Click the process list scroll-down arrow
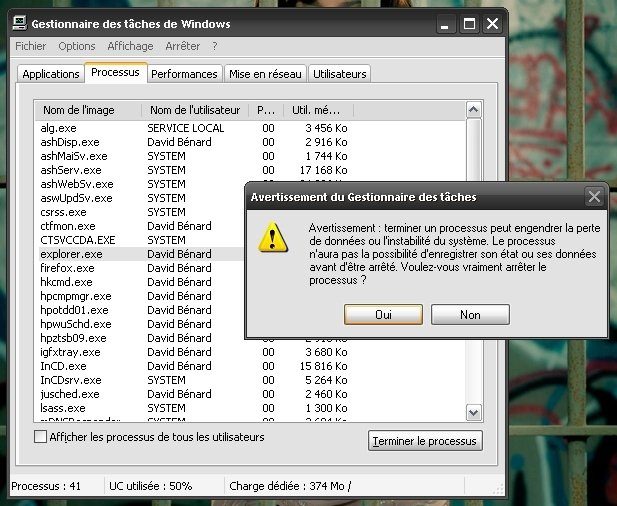Viewport: 617px width, 506px height. tap(473, 413)
